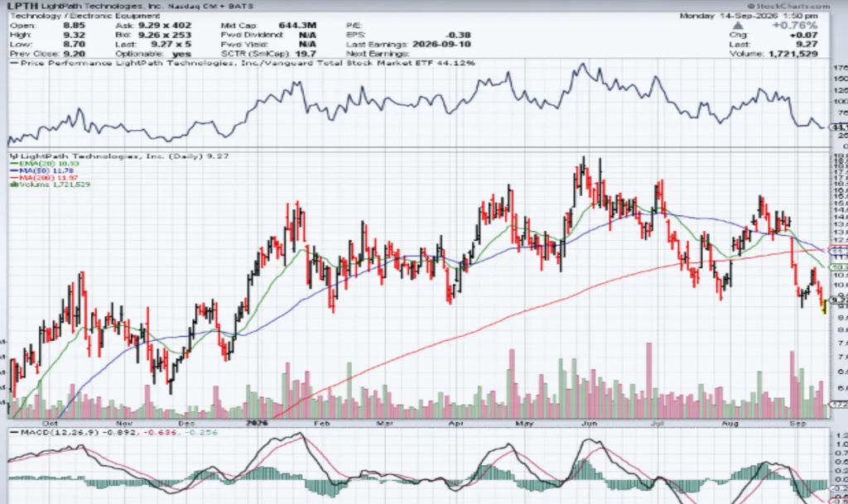The height and width of the screenshot is (504, 848).
Task: Click the Price Performance legend line marker
Action: point(15,63)
